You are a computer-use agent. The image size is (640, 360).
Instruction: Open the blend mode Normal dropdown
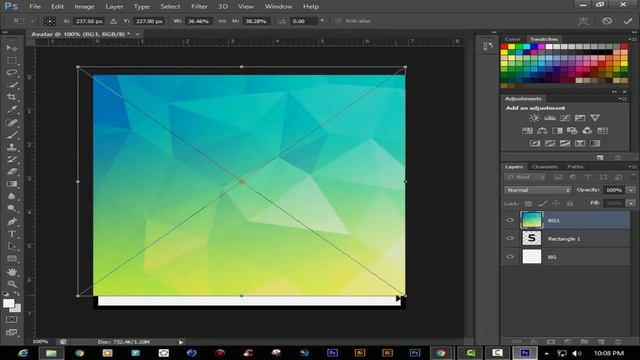pos(538,190)
